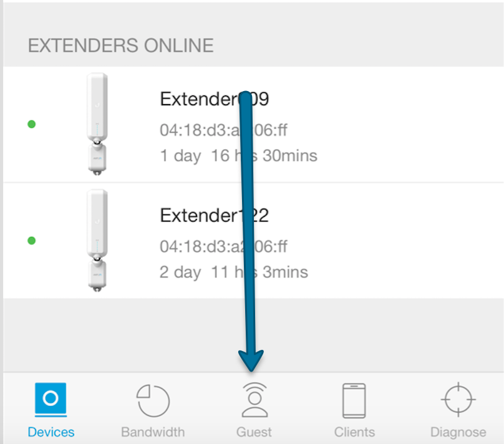Open the Clients tab label
The image size is (504, 444).
pyautogui.click(x=354, y=432)
